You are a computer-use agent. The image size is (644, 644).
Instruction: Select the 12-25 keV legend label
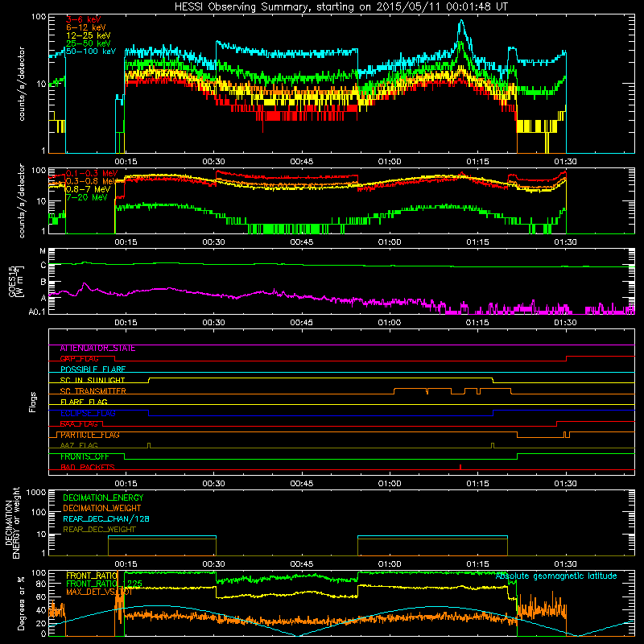pyautogui.click(x=89, y=35)
